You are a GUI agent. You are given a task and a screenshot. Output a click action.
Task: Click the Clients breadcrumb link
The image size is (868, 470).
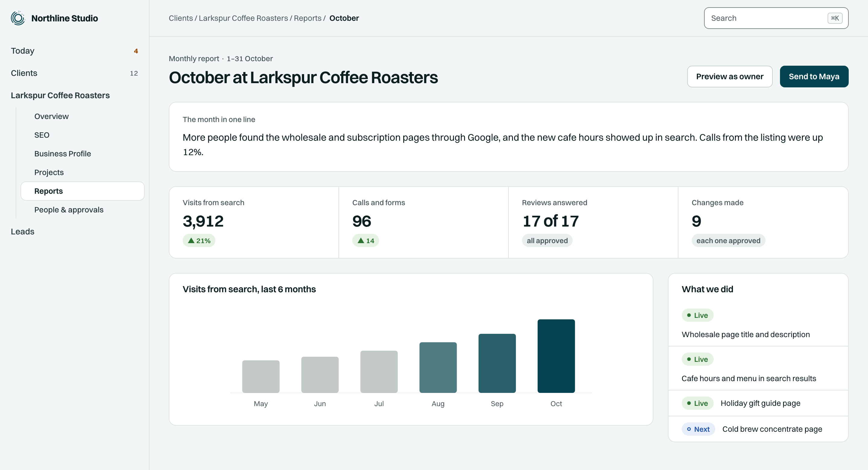point(181,18)
